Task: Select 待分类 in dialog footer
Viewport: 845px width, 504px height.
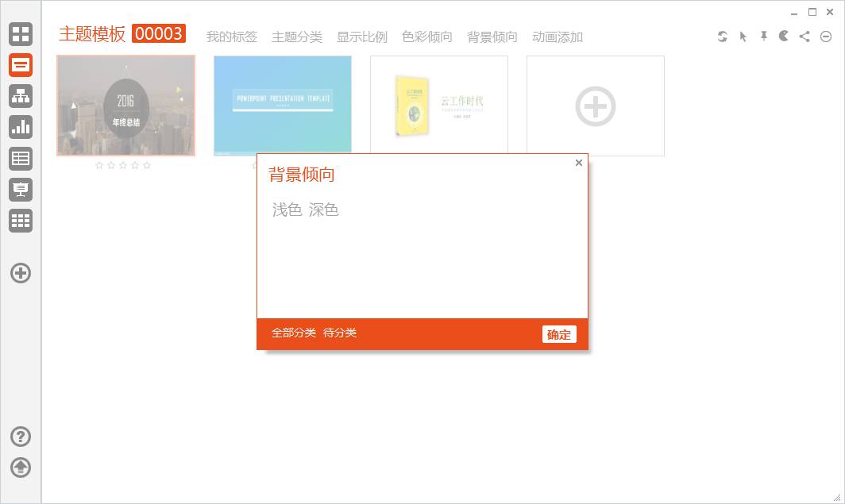Action: click(x=340, y=333)
